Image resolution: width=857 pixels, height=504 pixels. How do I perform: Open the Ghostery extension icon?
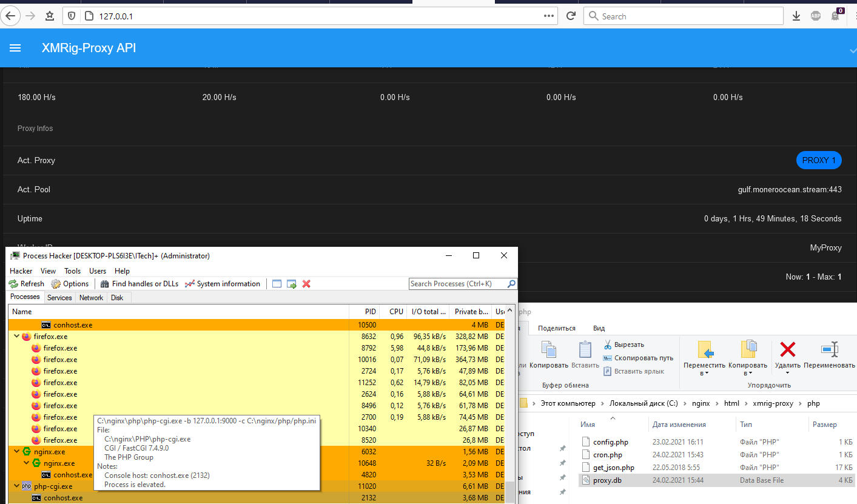[x=834, y=16]
